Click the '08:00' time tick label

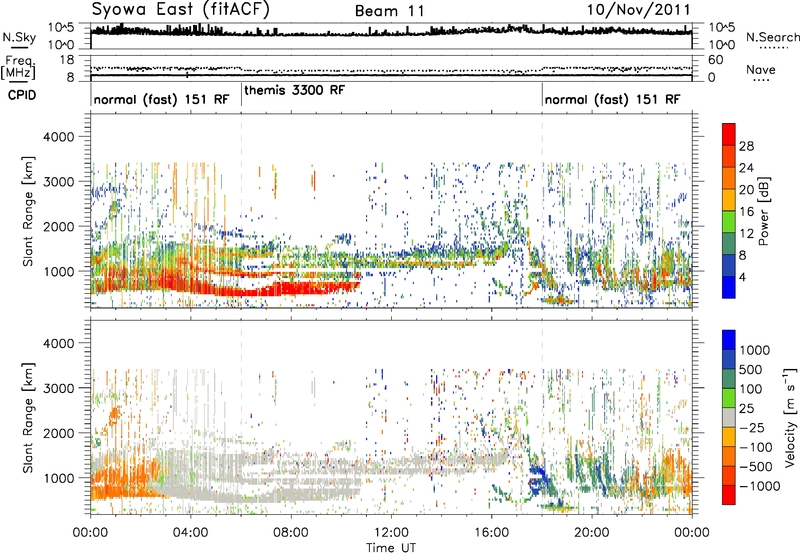(290, 533)
